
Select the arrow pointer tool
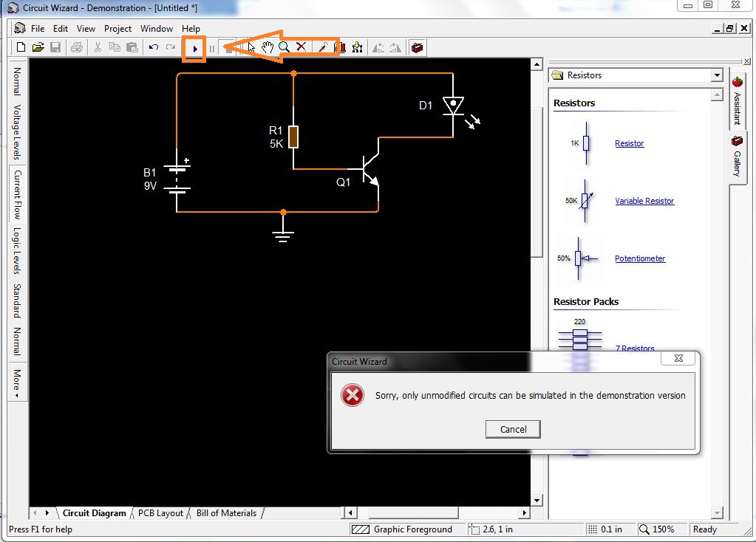(251, 47)
